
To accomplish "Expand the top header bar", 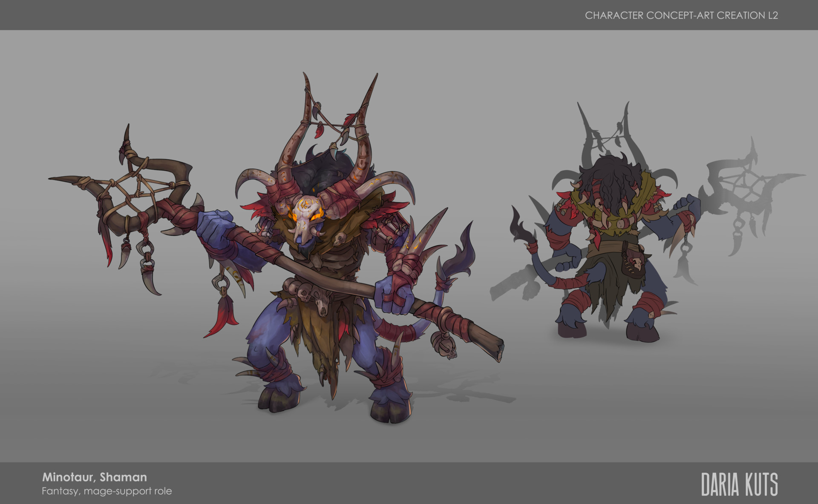I will (x=409, y=15).
